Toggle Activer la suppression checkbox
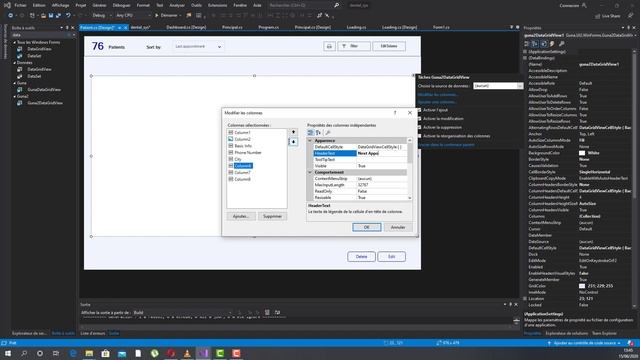This screenshot has width=640, height=360. pyautogui.click(x=419, y=127)
